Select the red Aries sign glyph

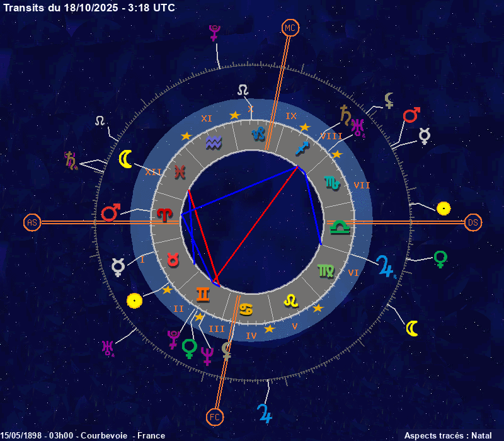(x=164, y=215)
